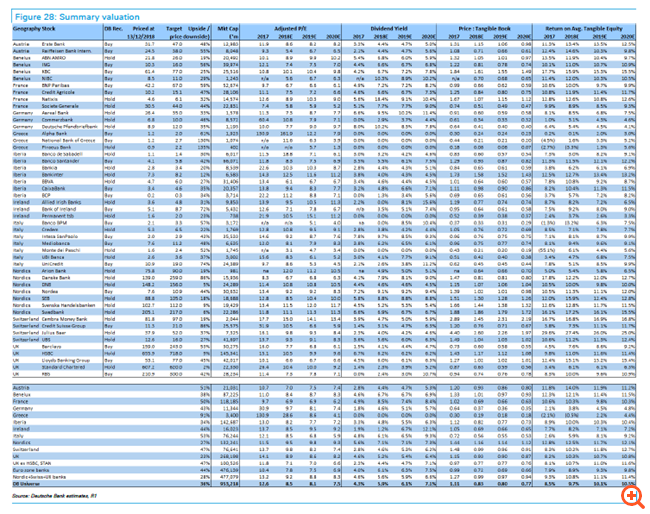The height and width of the screenshot is (514, 650).
Task: Select the 'Mkt Cap' column header
Action: (228, 29)
